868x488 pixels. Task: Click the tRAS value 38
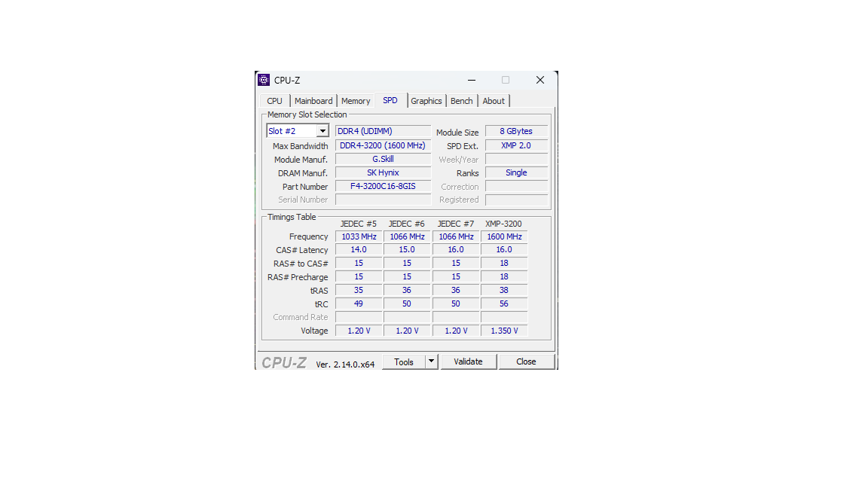coord(504,290)
